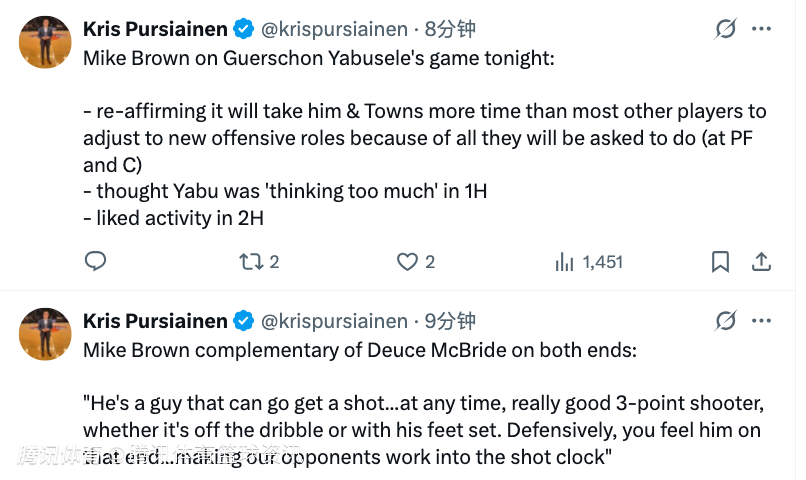Click the verified badge on first tweet
The image size is (806, 480).
click(x=243, y=31)
